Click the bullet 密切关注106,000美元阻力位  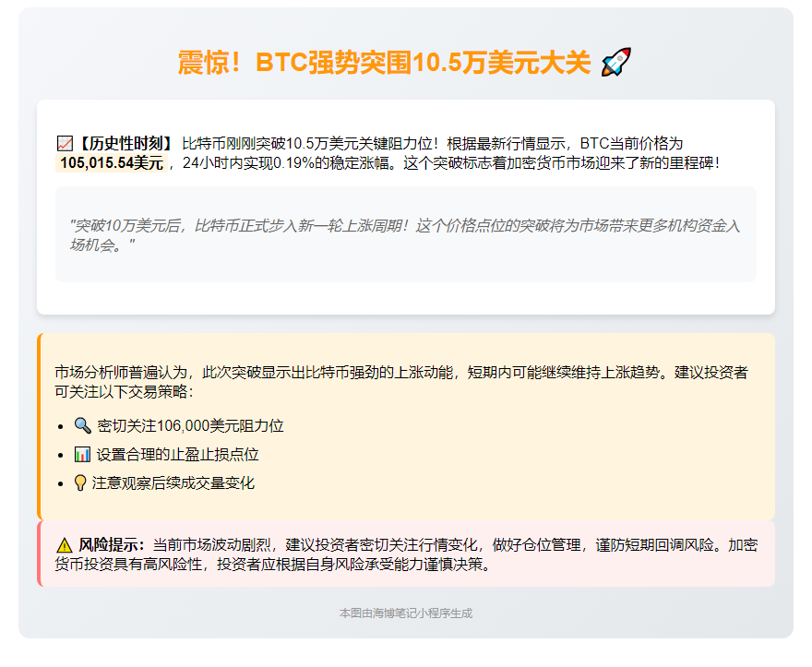click(190, 425)
